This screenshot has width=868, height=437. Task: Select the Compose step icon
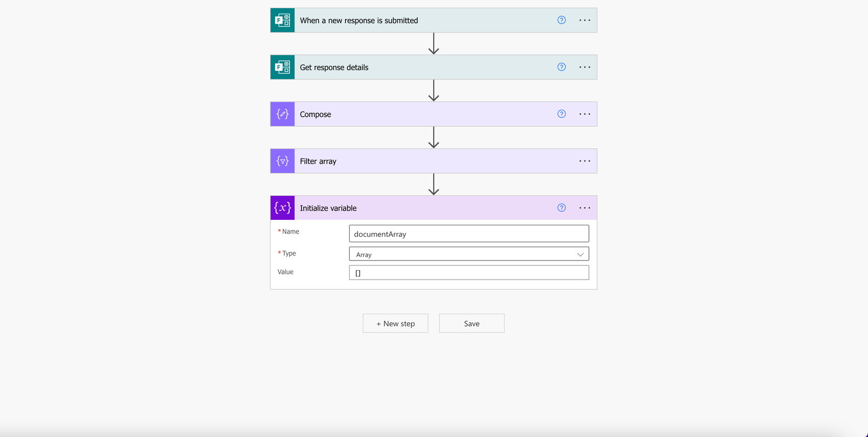[x=282, y=114]
